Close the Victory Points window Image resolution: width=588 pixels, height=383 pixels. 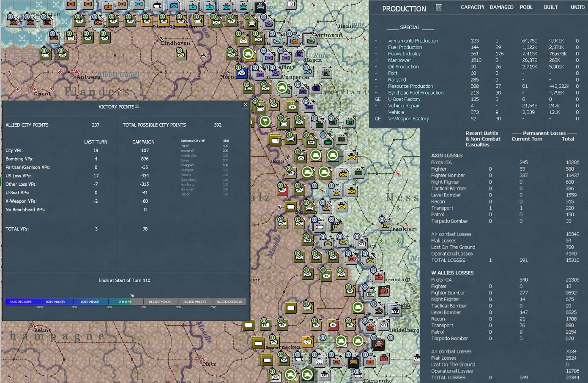click(245, 105)
